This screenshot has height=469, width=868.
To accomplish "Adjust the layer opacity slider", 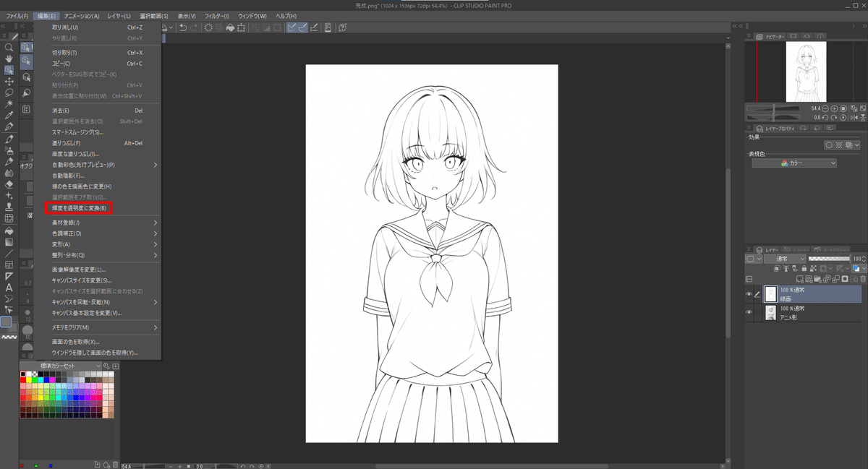I will coord(830,258).
